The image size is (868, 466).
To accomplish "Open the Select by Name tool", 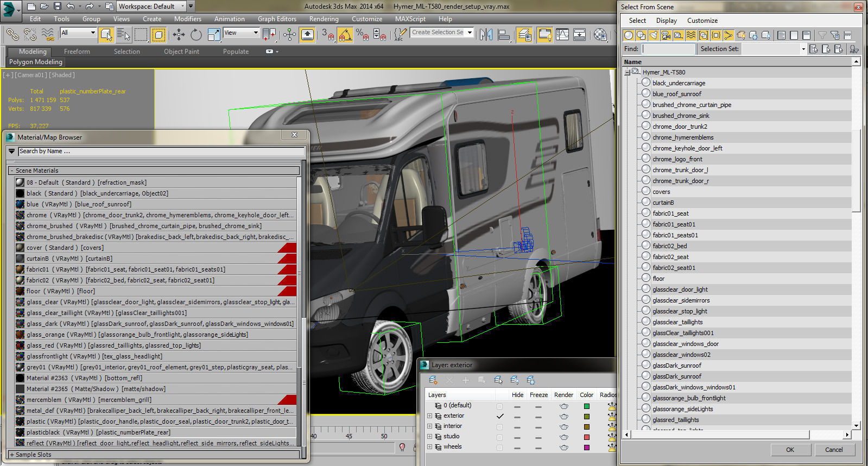I will (124, 35).
